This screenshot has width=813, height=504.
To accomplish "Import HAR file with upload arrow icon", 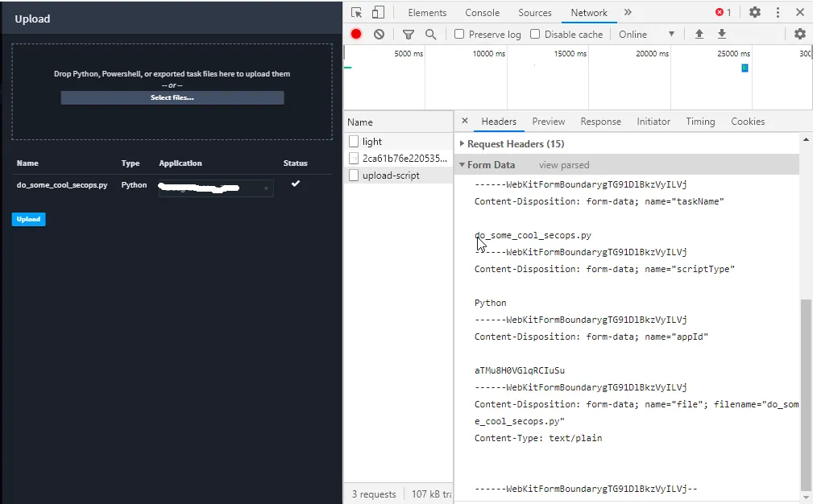I will pyautogui.click(x=699, y=34).
